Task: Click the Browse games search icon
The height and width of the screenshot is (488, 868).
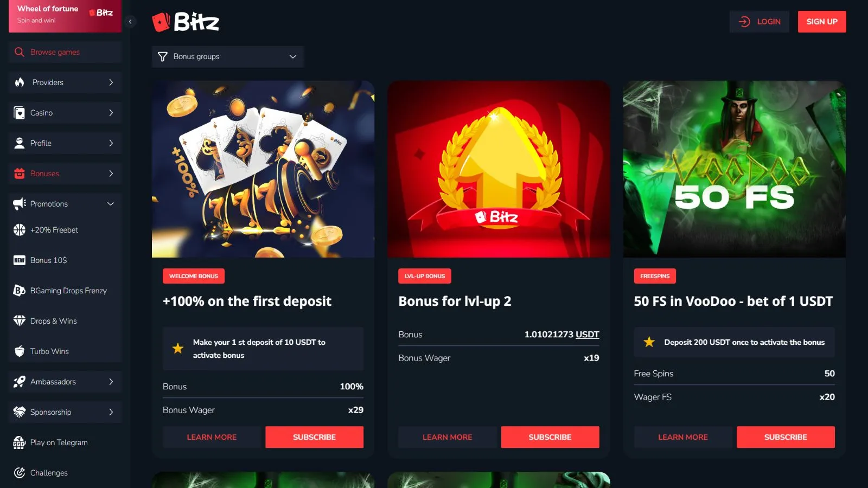Action: pyautogui.click(x=20, y=52)
